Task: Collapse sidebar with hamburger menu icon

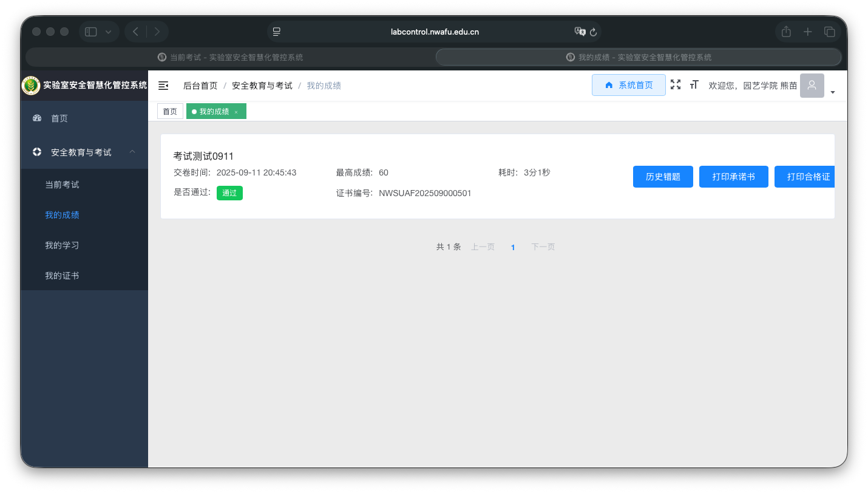Action: [x=163, y=86]
